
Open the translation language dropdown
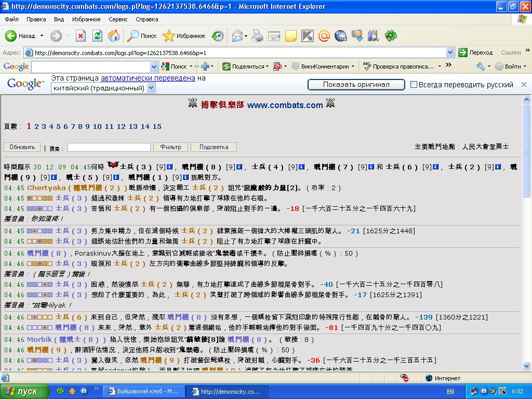coord(151,88)
